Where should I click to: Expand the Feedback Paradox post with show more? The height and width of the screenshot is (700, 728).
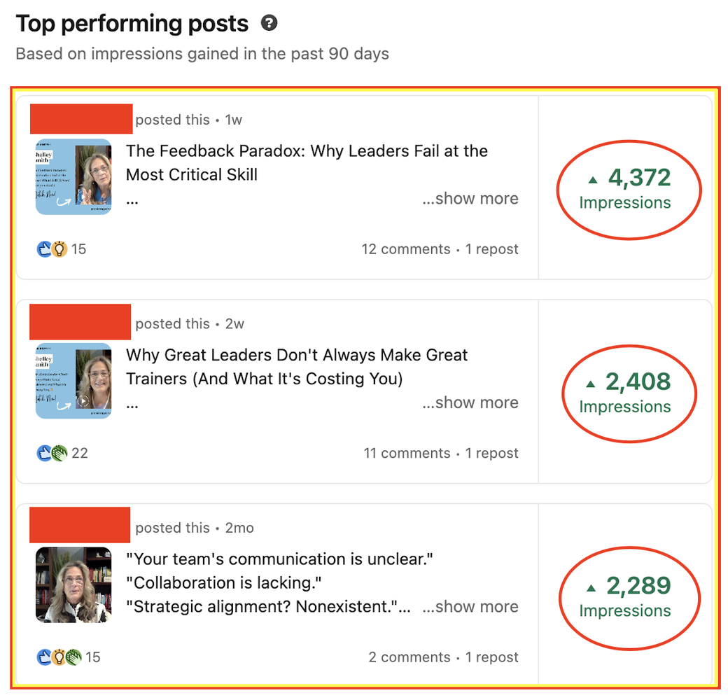pos(470,199)
